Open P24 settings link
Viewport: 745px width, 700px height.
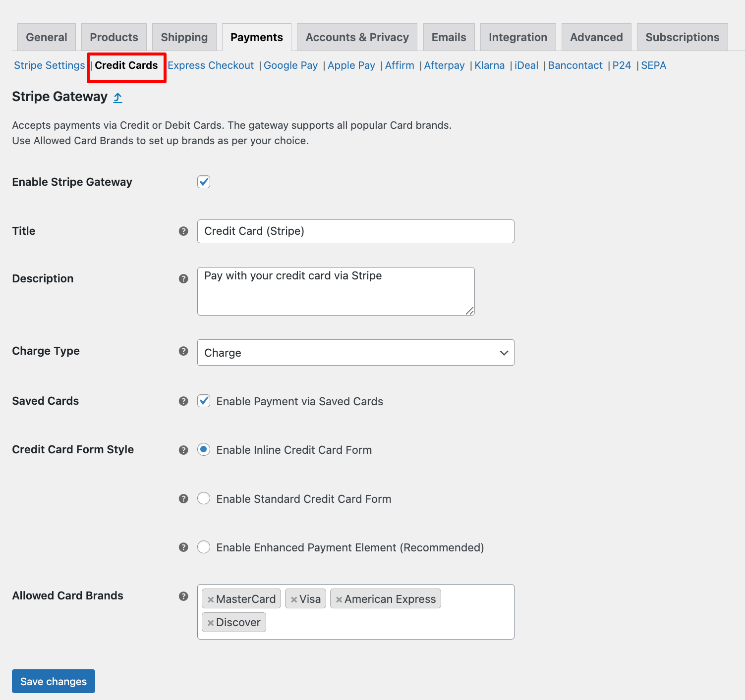[622, 65]
